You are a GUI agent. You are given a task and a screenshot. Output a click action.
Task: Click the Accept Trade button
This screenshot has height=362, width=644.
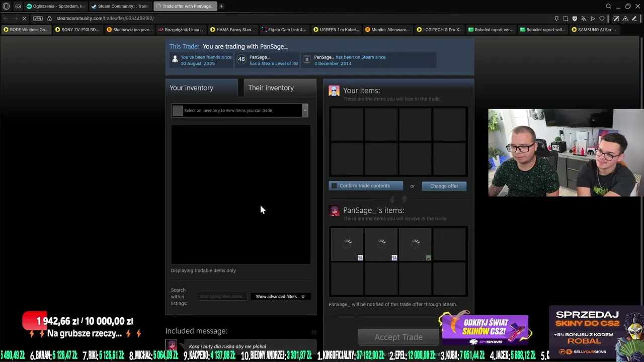point(398,337)
